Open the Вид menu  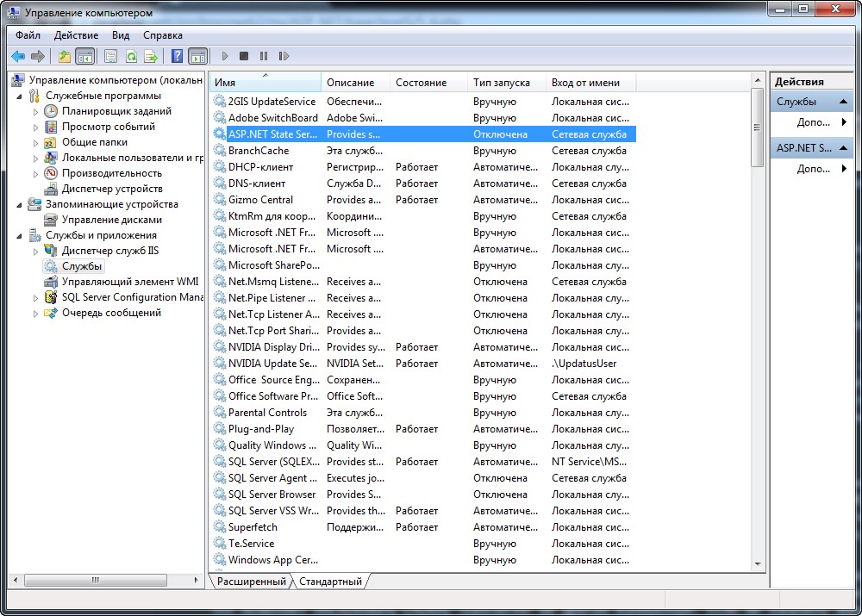121,35
